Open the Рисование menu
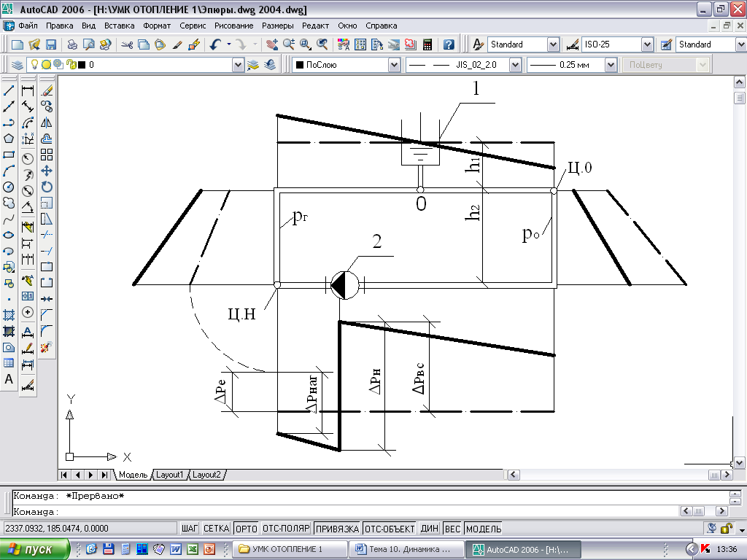 [233, 26]
